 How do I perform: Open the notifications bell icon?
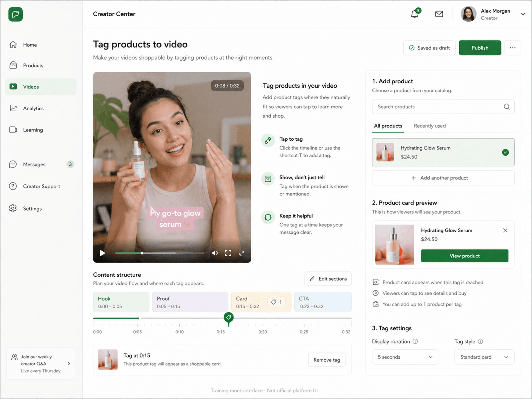click(x=414, y=14)
